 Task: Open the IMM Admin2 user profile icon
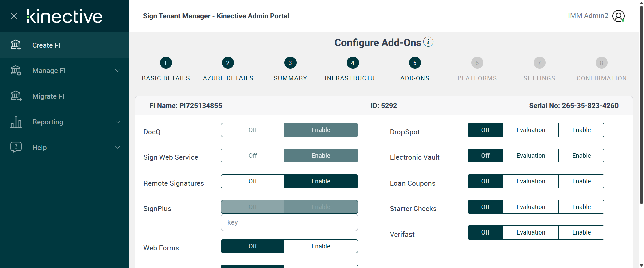click(618, 16)
